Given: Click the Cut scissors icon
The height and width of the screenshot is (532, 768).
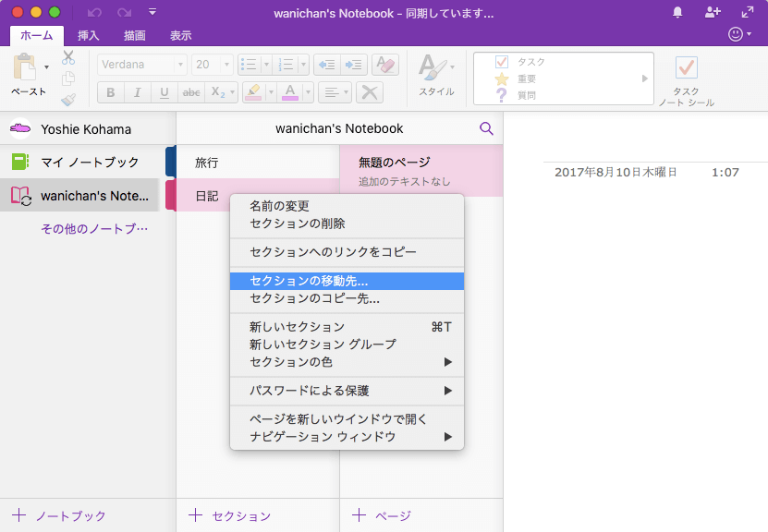Looking at the screenshot, I should pyautogui.click(x=68, y=58).
